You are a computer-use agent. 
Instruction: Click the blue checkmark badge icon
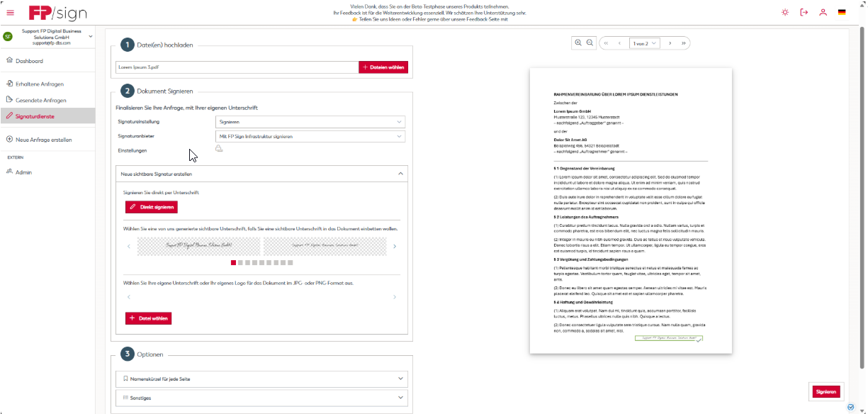coord(850,407)
